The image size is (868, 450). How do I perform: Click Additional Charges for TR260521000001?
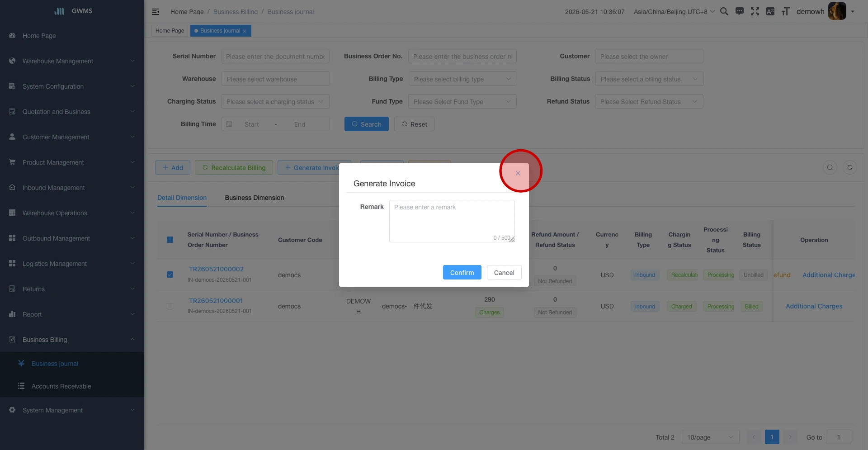pos(814,306)
